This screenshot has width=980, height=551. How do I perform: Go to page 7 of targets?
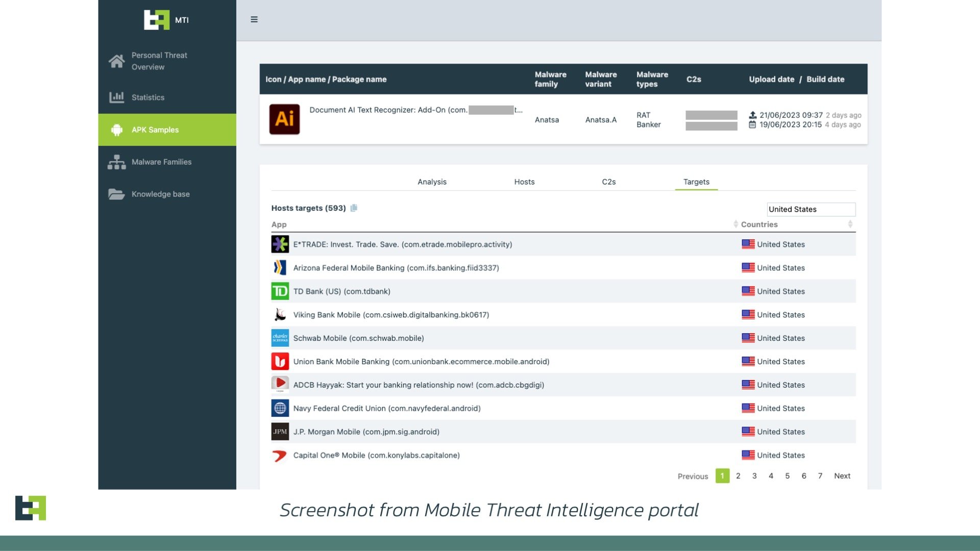coord(820,475)
